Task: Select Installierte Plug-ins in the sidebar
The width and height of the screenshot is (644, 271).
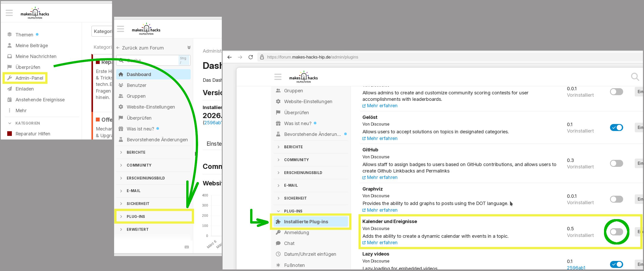Action: [x=306, y=221]
